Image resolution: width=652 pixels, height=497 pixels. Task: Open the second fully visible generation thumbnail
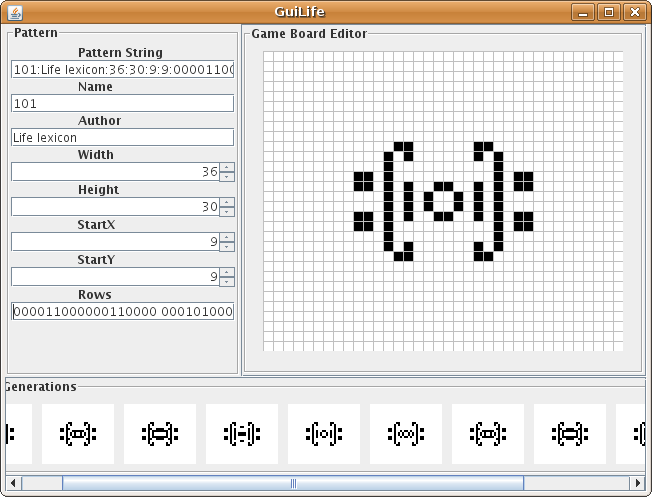coord(159,434)
